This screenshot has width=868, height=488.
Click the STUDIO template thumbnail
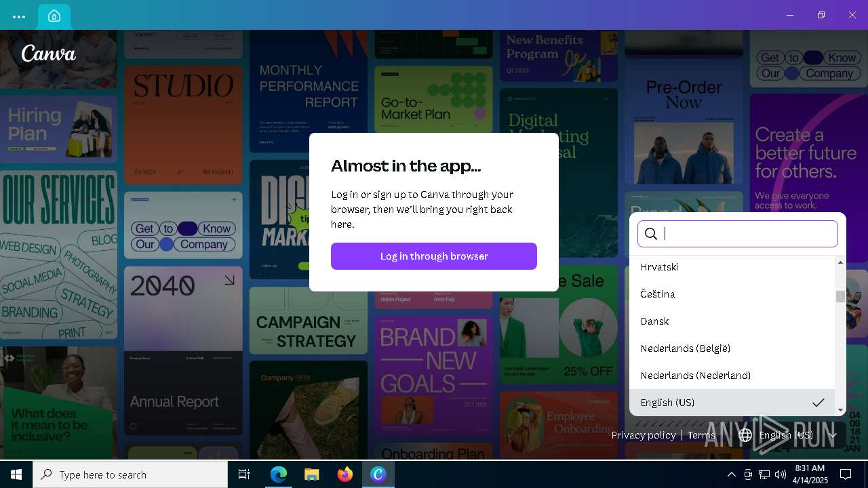183,125
